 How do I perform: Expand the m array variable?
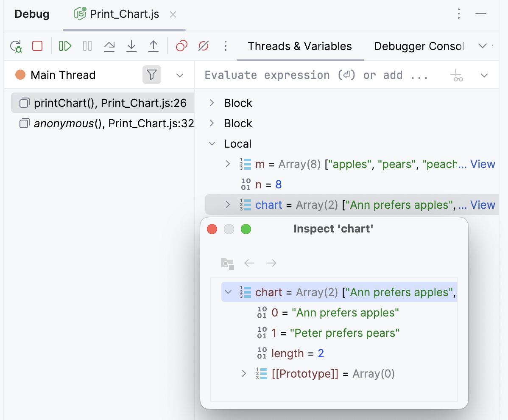tap(228, 164)
